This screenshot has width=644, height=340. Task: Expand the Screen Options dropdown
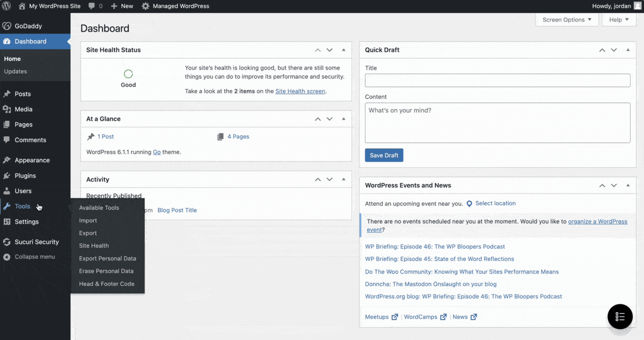[x=567, y=20]
